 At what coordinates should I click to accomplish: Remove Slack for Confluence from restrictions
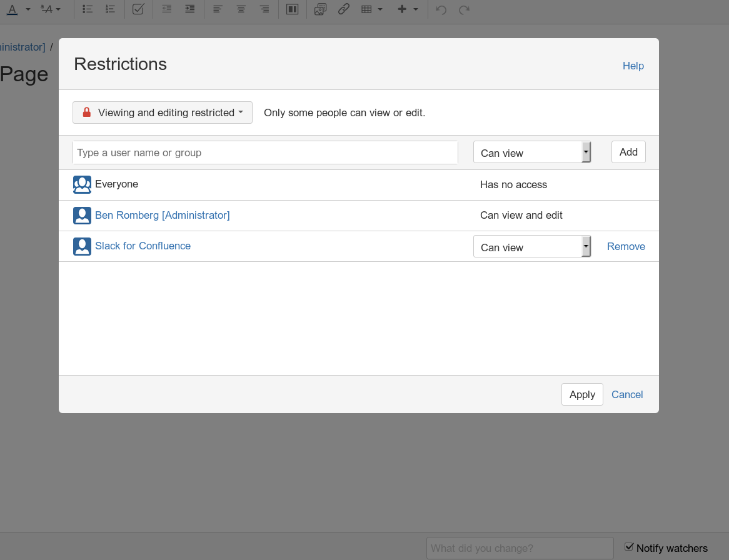pos(626,246)
